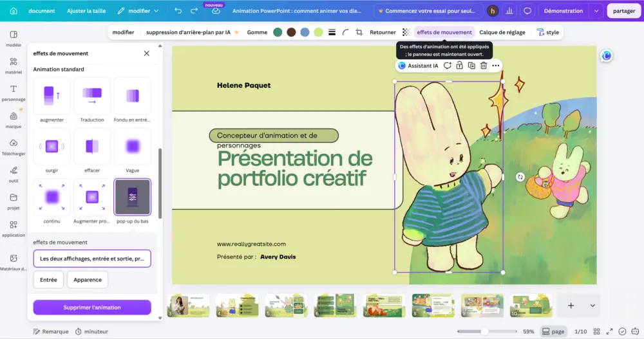Click the Démonstration button
644x339 pixels.
tap(563, 11)
